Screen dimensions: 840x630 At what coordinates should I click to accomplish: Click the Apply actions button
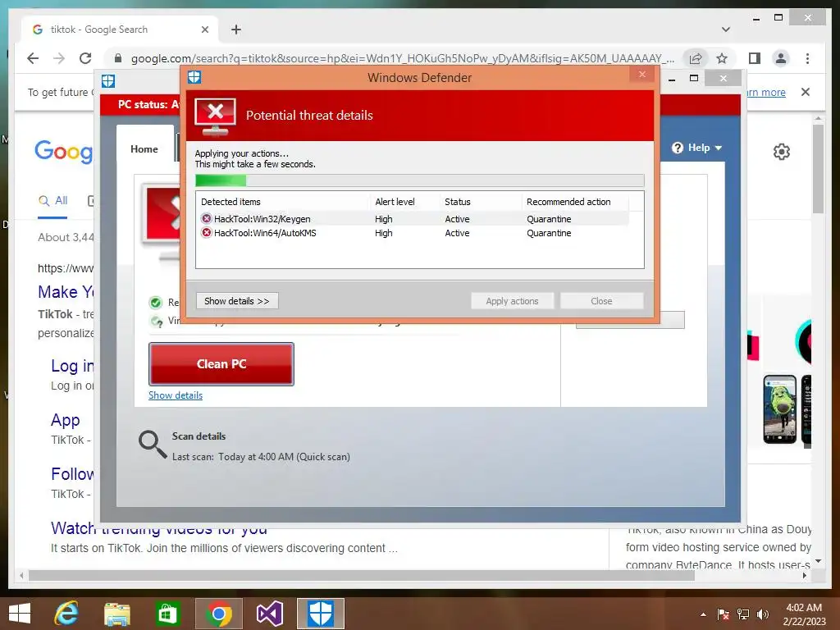(512, 301)
